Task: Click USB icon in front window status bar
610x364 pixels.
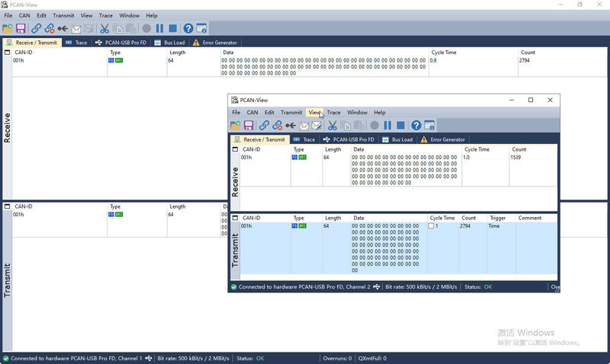Action: (x=376, y=286)
